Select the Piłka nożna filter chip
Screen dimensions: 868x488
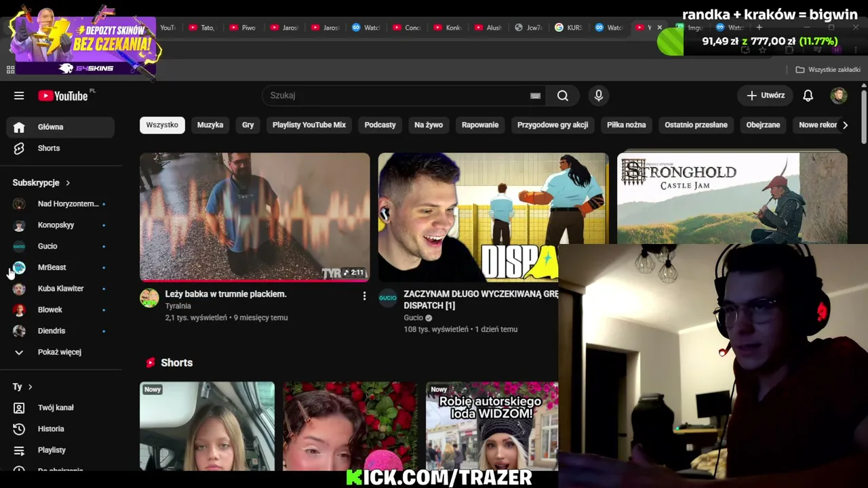coord(627,125)
